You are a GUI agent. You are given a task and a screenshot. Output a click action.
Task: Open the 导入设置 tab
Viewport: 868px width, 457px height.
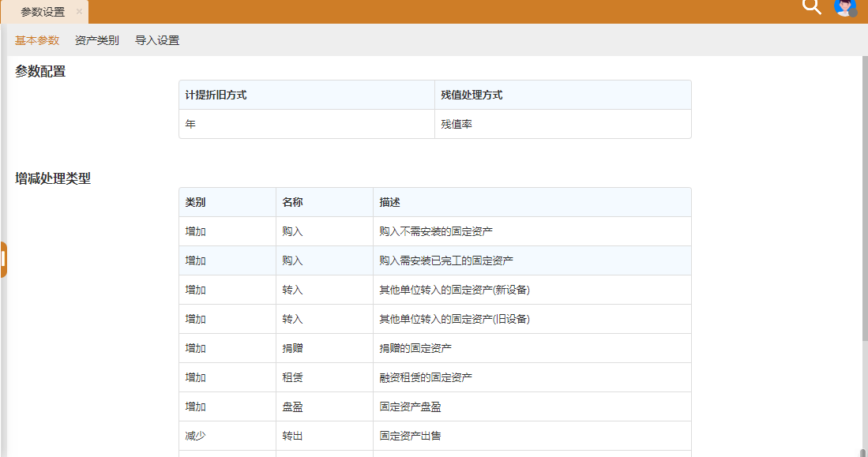[x=156, y=40]
